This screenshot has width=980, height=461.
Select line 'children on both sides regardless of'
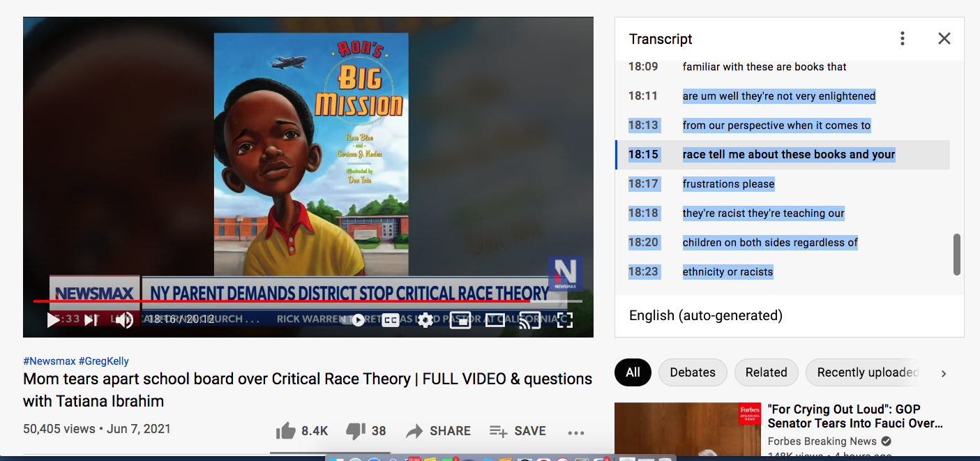(770, 243)
